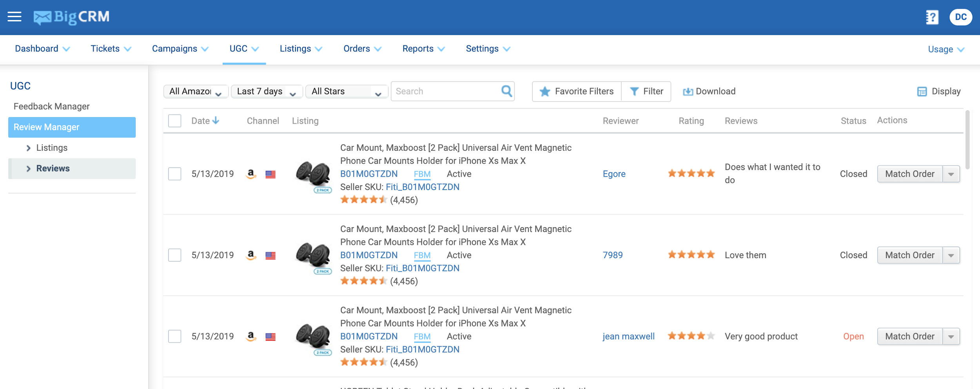Click FBM link in 7989 row
The width and height of the screenshot is (980, 389).
tap(422, 255)
